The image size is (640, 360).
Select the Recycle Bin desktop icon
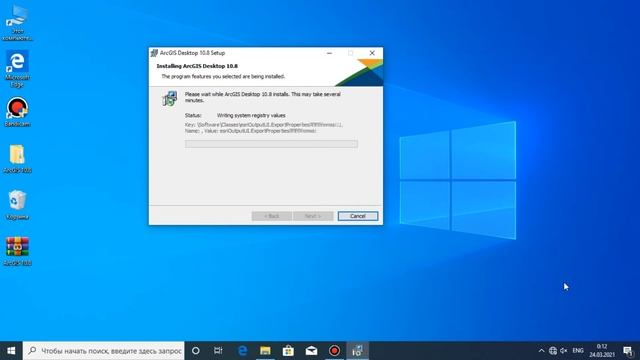point(17,205)
